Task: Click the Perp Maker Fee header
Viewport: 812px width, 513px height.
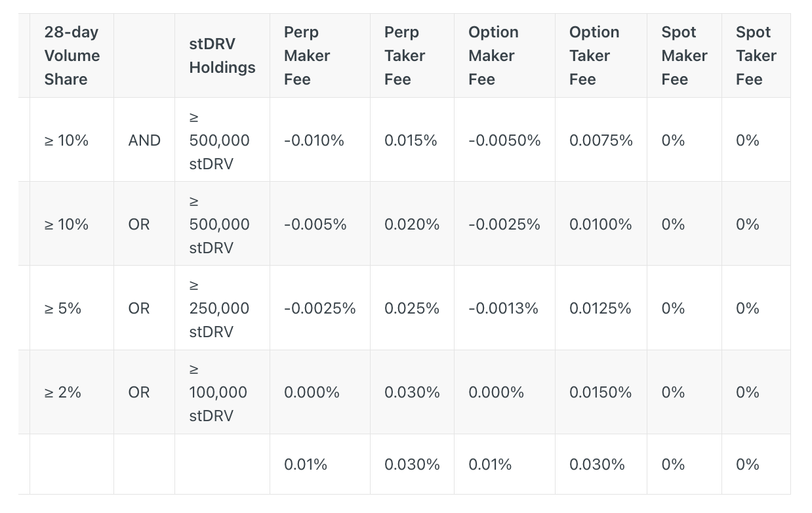Action: tap(320, 56)
